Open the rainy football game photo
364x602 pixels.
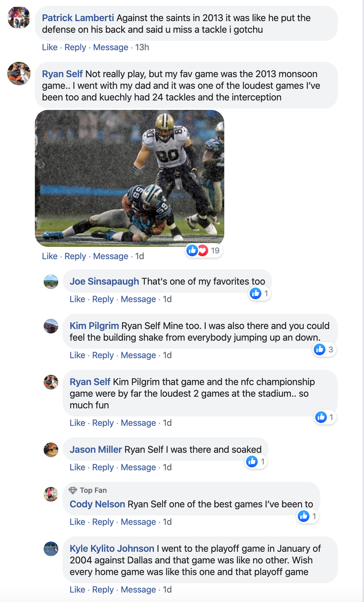130,178
